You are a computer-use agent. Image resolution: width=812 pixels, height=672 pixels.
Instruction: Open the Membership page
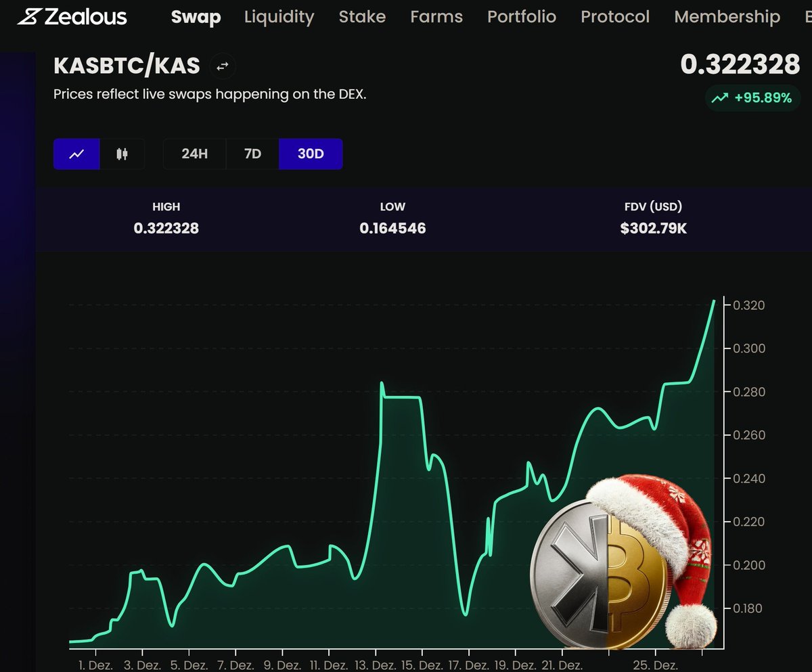727,17
